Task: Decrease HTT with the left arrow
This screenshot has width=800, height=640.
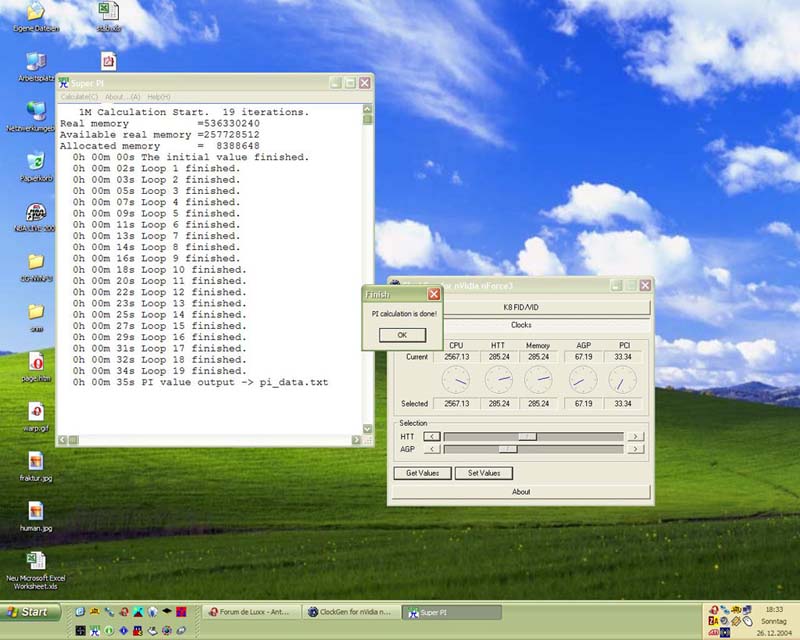Action: (432, 436)
